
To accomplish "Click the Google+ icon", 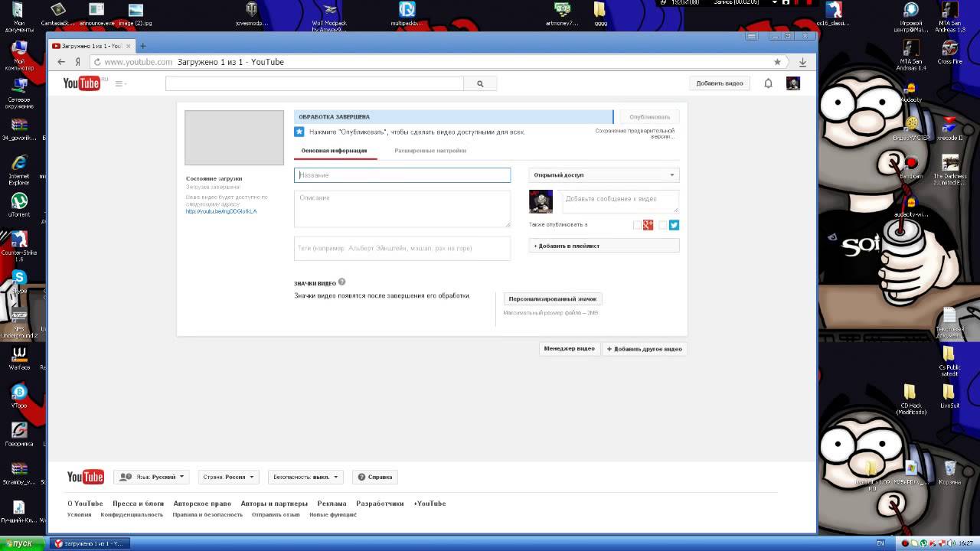I will [x=648, y=225].
